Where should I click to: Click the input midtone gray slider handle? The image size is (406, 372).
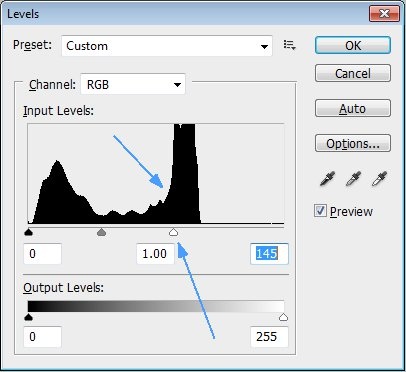click(101, 232)
